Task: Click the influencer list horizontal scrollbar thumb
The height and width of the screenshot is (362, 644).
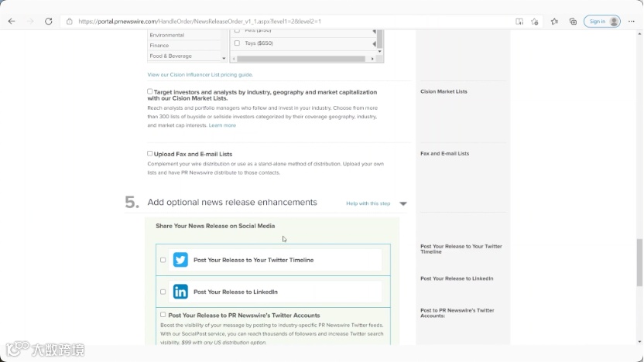Action: point(301,59)
